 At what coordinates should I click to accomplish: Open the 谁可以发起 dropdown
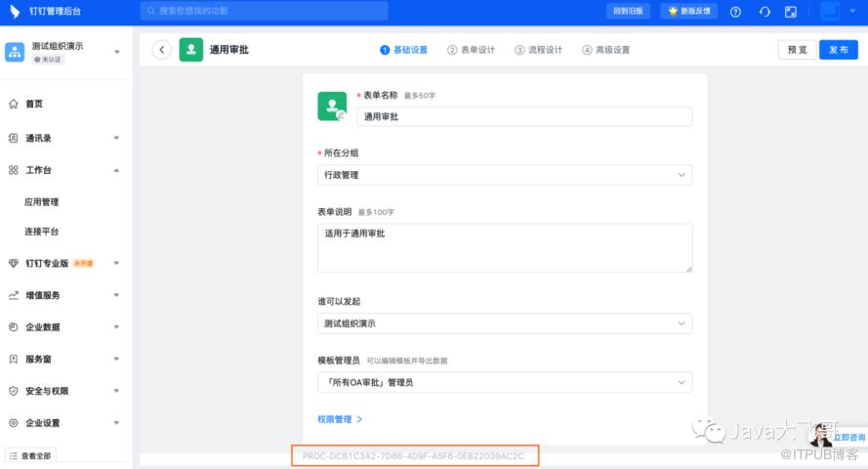point(505,323)
